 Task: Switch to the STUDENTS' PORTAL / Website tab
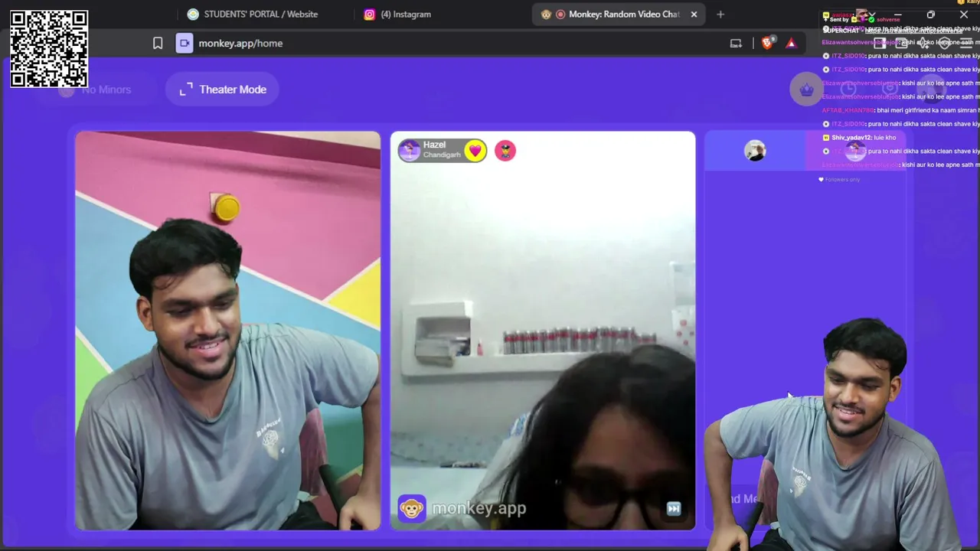coord(253,14)
